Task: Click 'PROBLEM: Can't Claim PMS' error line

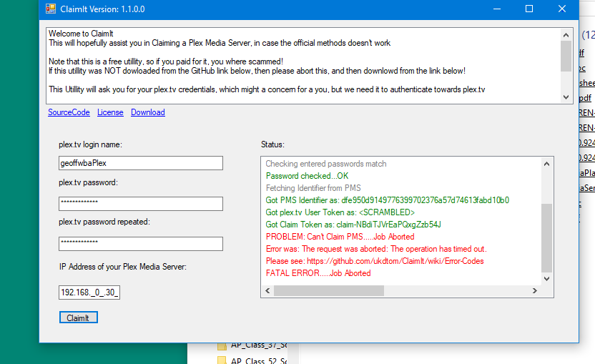Action: [x=340, y=237]
